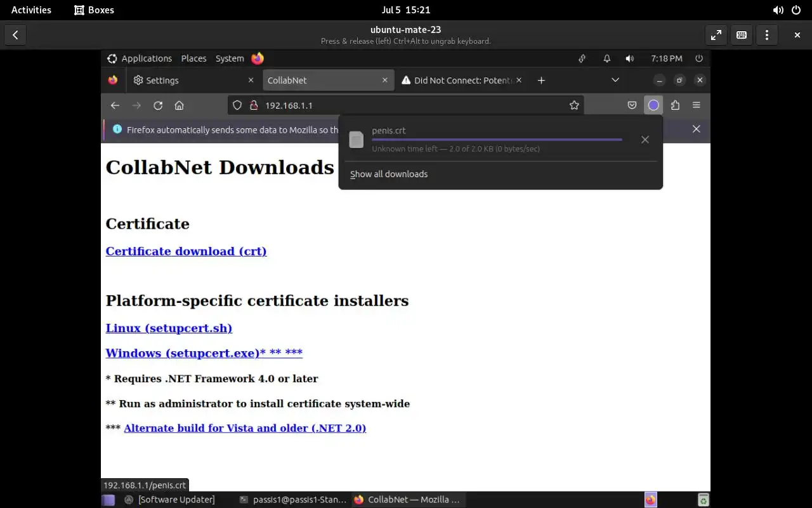Expand list all tabs dropdown
This screenshot has height=508, width=812.
coord(615,80)
